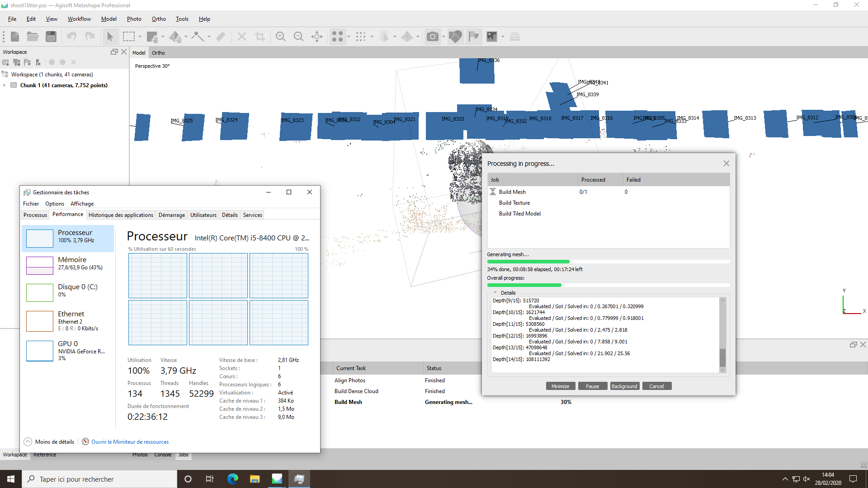
Task: Select the Navigation arrow tool
Action: (110, 37)
